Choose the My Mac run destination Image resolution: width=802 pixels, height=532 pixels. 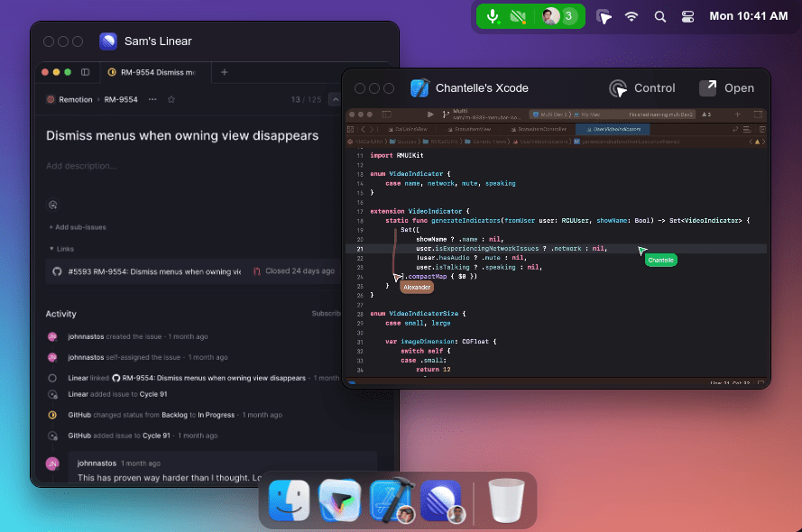(x=587, y=115)
